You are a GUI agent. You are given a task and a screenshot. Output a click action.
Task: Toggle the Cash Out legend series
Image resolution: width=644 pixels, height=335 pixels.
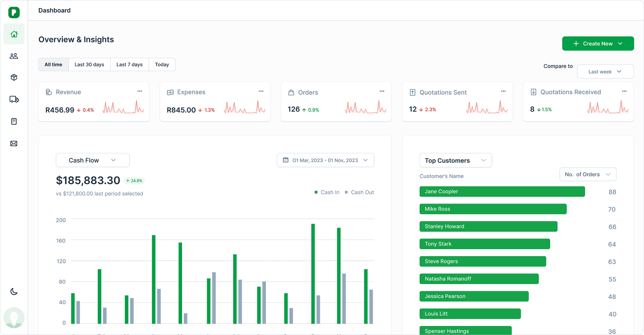pyautogui.click(x=359, y=192)
